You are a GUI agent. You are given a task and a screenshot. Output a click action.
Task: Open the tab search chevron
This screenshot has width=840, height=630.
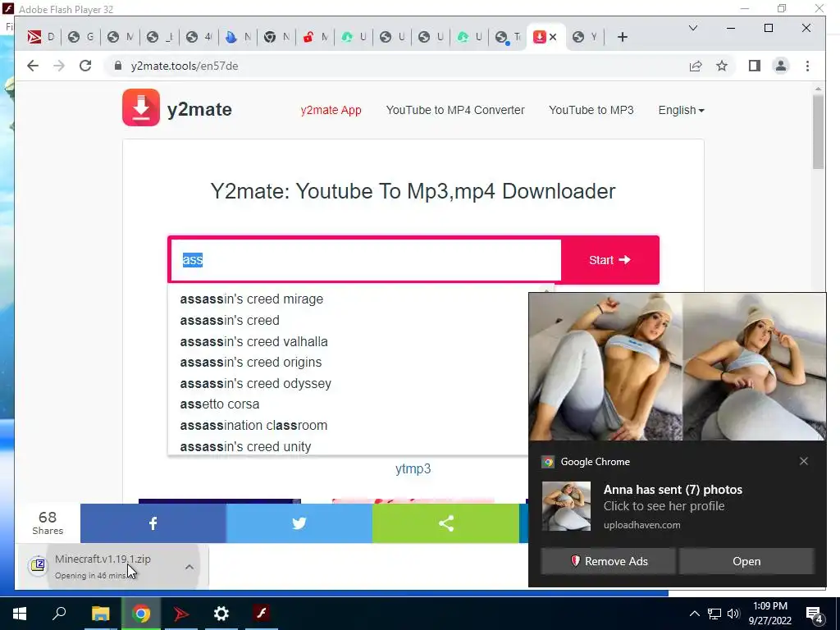click(692, 28)
